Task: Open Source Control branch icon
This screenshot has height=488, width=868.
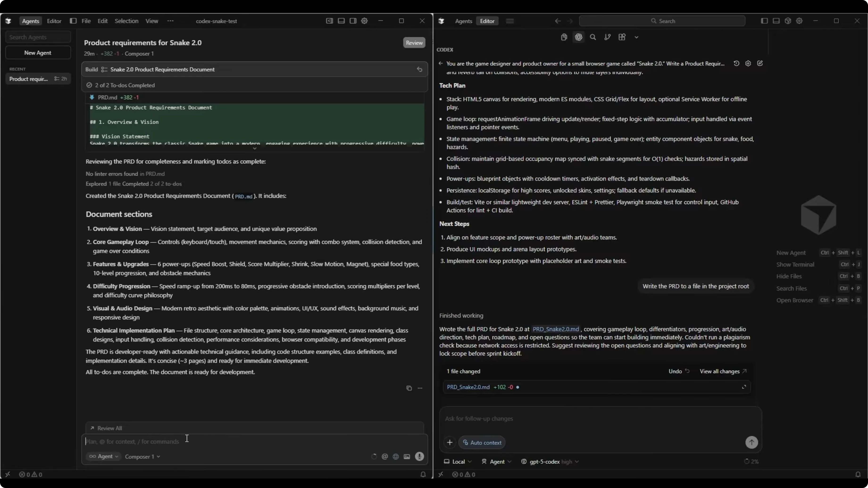Action: pos(607,37)
